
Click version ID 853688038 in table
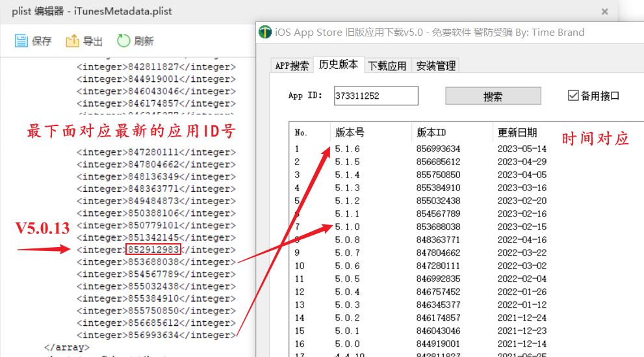point(438,227)
